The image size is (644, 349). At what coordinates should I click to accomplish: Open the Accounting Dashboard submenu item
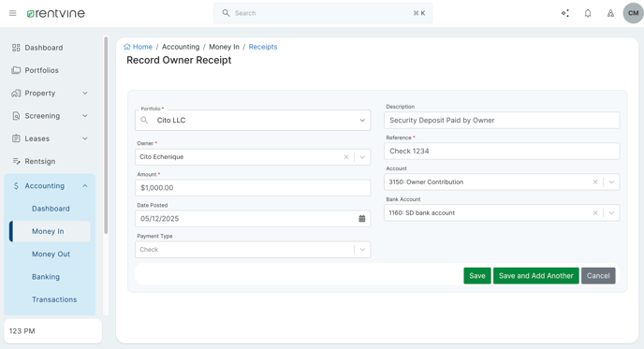pyautogui.click(x=51, y=209)
